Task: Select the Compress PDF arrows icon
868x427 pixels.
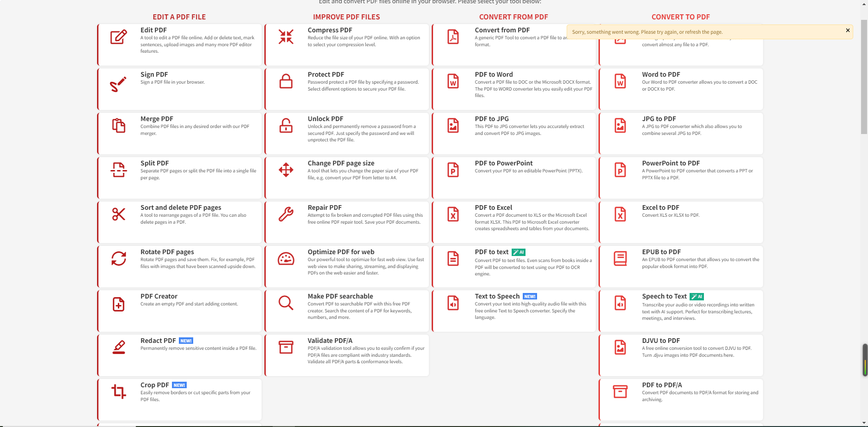Action: click(286, 37)
